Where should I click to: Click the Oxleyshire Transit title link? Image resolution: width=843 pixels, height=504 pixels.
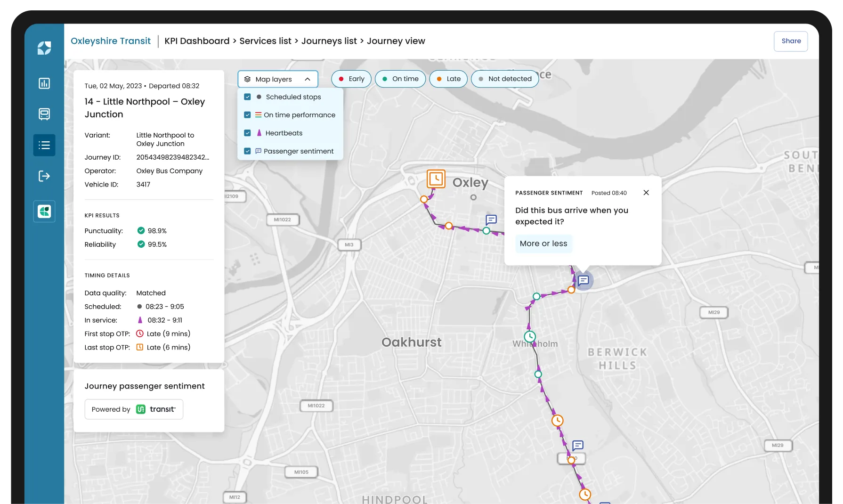(x=111, y=41)
